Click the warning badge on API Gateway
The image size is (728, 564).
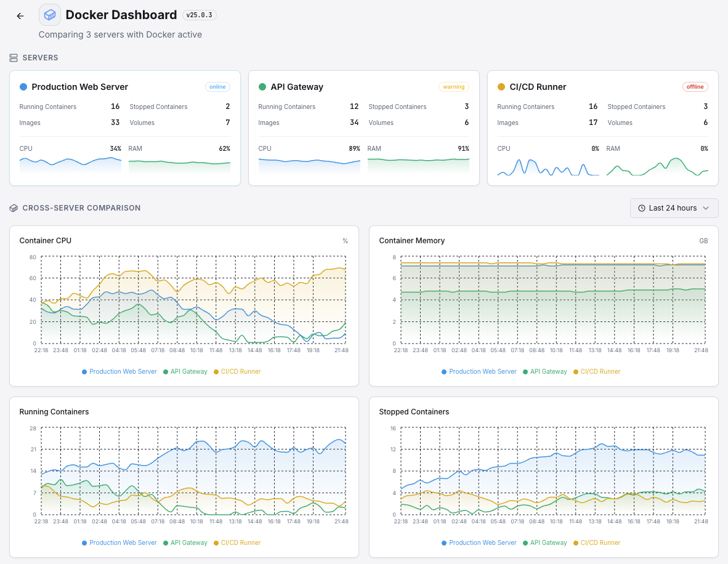click(x=454, y=87)
